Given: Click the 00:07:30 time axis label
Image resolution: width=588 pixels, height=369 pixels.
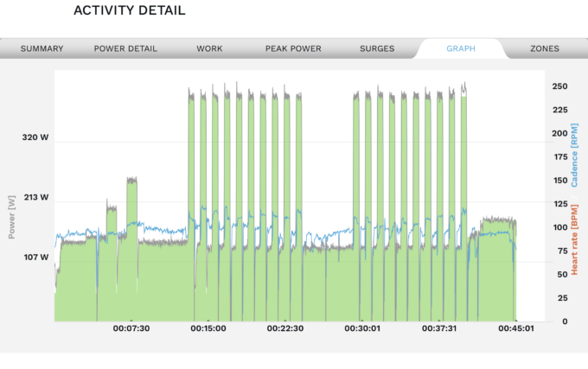Looking at the screenshot, I should 131,328.
